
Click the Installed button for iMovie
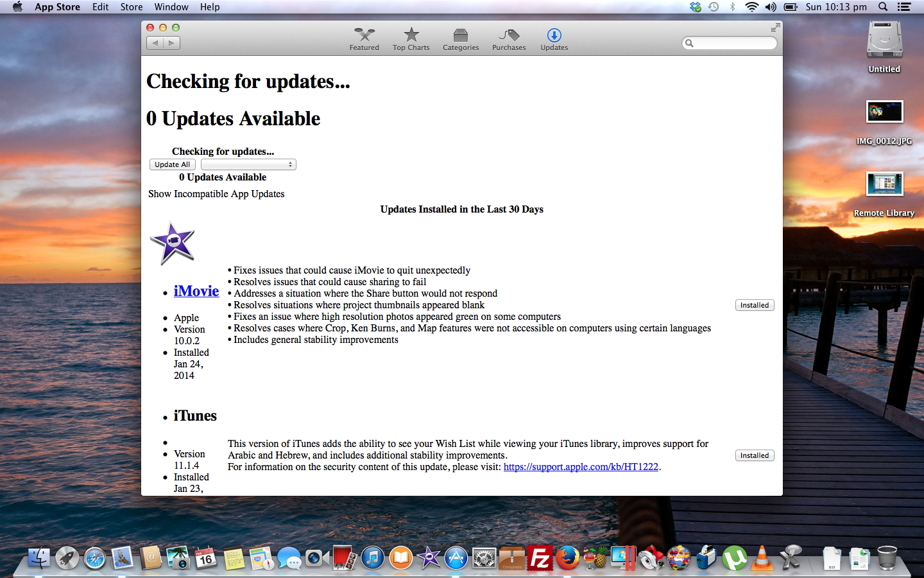click(x=755, y=305)
